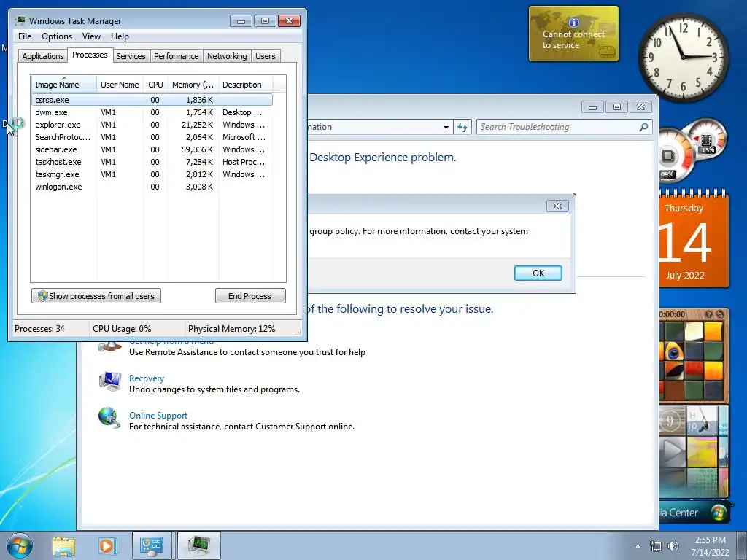Click the calendar gadget showing Thursday 14
Screen dimensions: 747x560
click(694, 239)
